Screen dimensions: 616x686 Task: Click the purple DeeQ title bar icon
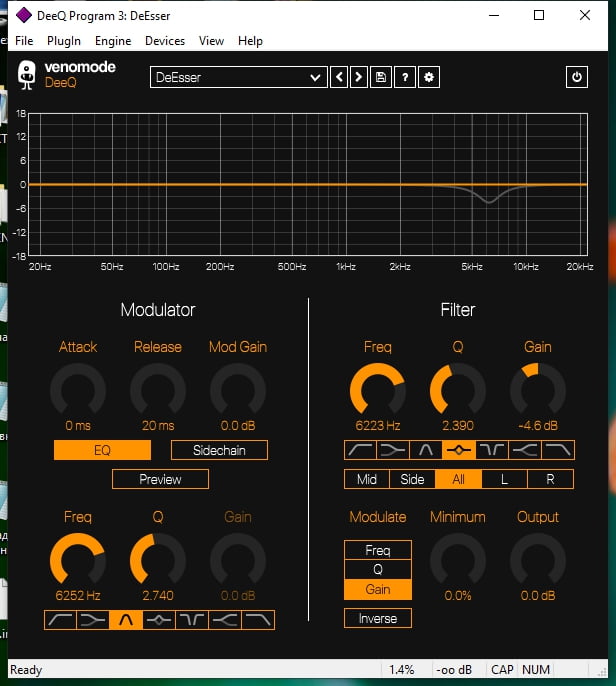click(24, 15)
